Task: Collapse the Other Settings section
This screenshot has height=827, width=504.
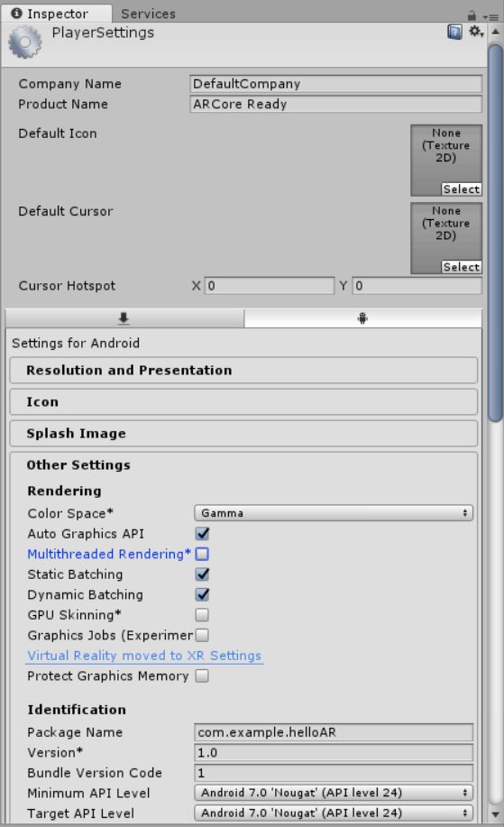Action: click(78, 464)
